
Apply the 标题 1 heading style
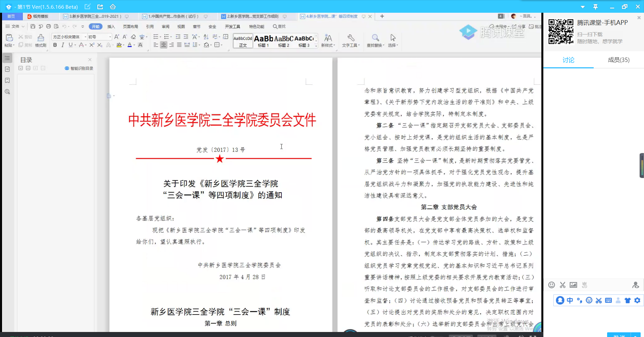(x=263, y=41)
